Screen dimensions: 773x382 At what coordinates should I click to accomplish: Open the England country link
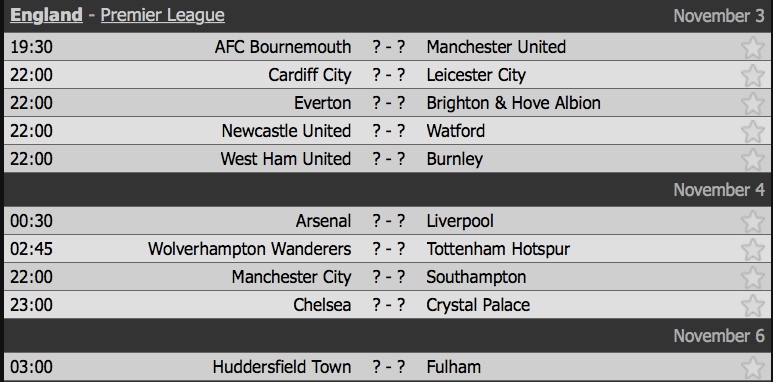46,15
